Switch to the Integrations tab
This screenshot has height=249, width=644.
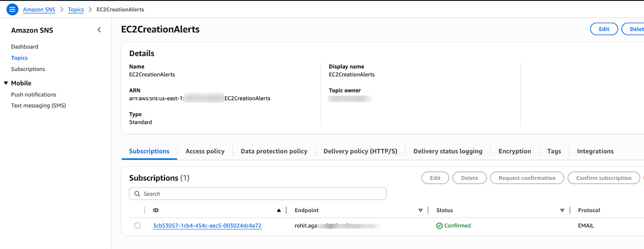[595, 151]
